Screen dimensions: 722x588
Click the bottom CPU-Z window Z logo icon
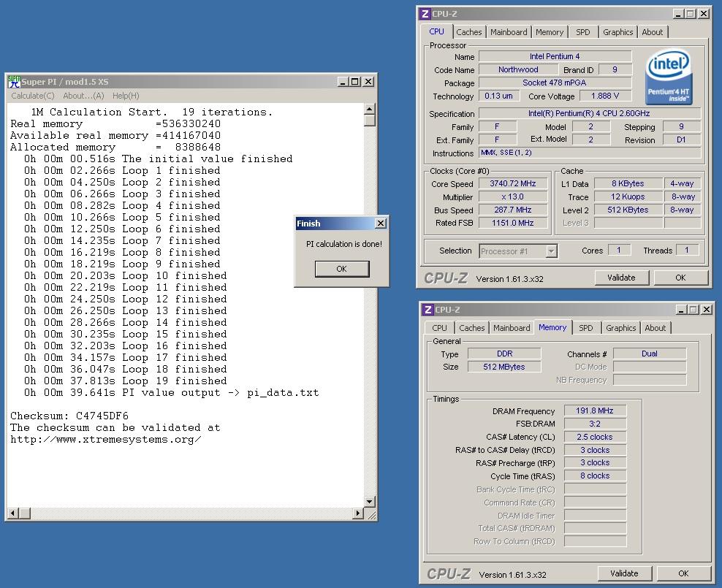[427, 310]
